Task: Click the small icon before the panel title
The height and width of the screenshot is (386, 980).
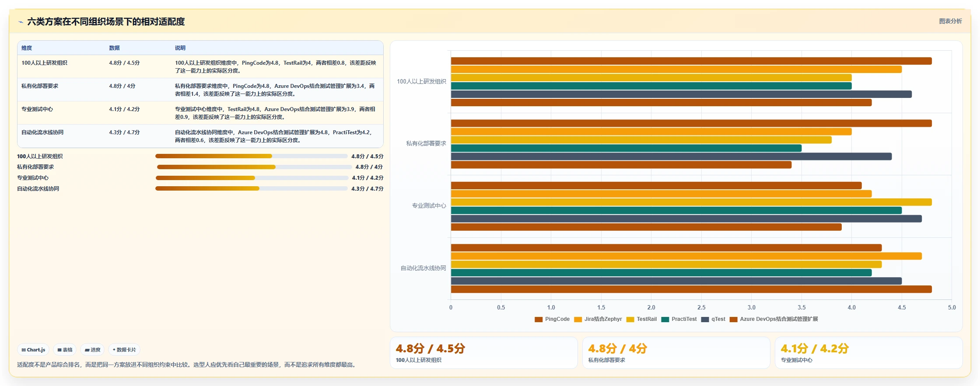Action: point(21,22)
